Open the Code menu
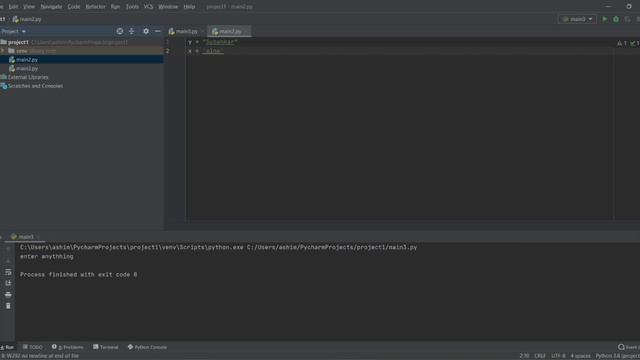 [x=74, y=7]
